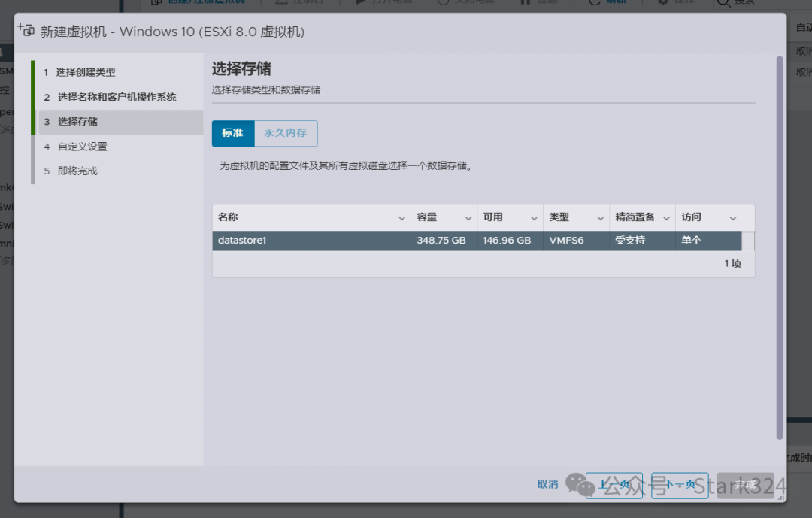Image resolution: width=812 pixels, height=518 pixels.
Task: Switch to the 永久内存 tab
Action: [x=286, y=133]
